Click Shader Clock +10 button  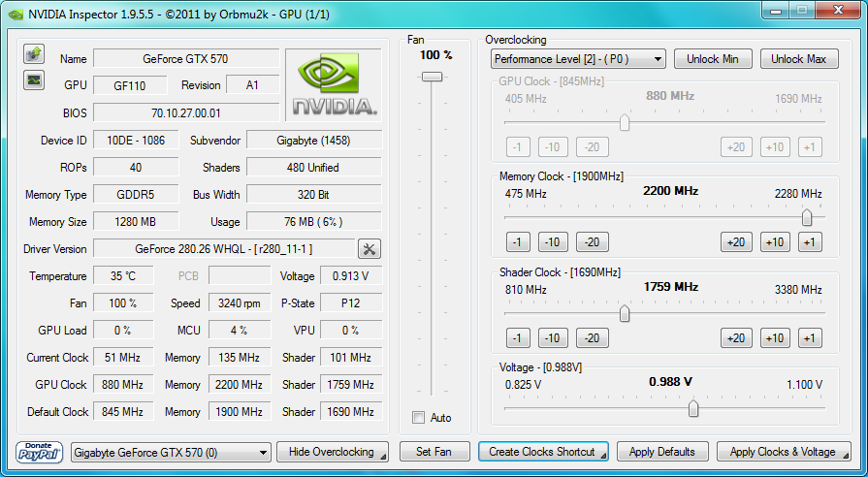(x=775, y=338)
